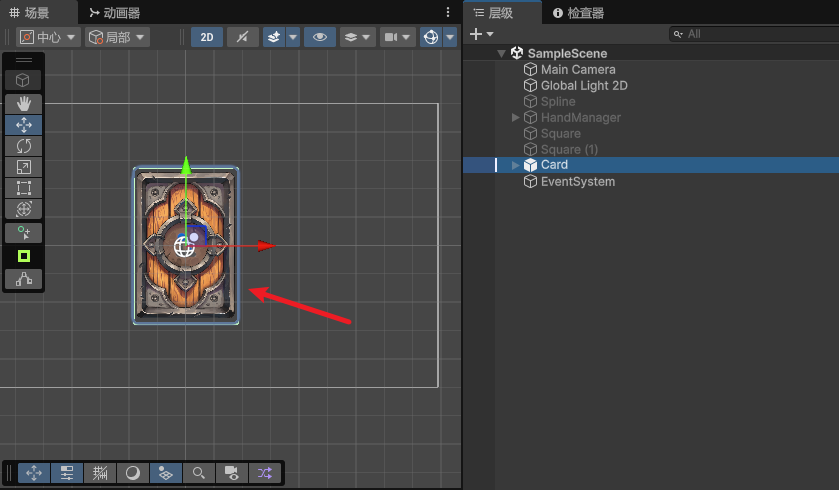Activate the custom editor tool with plus cursor
Screen dimensions: 839x490
(x=24, y=233)
